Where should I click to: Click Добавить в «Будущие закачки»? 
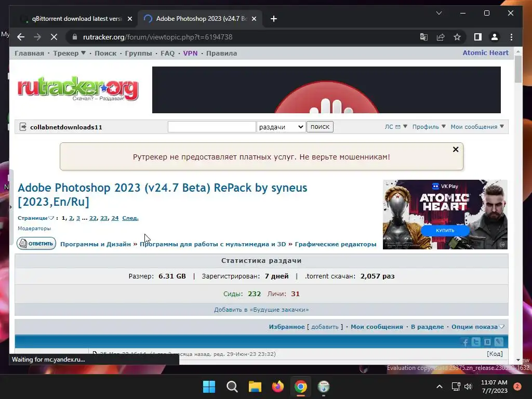261,310
